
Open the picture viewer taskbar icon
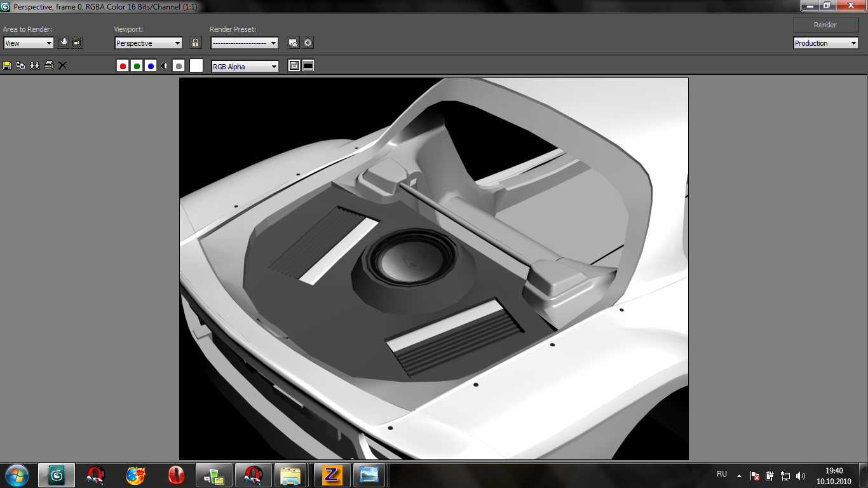click(369, 475)
